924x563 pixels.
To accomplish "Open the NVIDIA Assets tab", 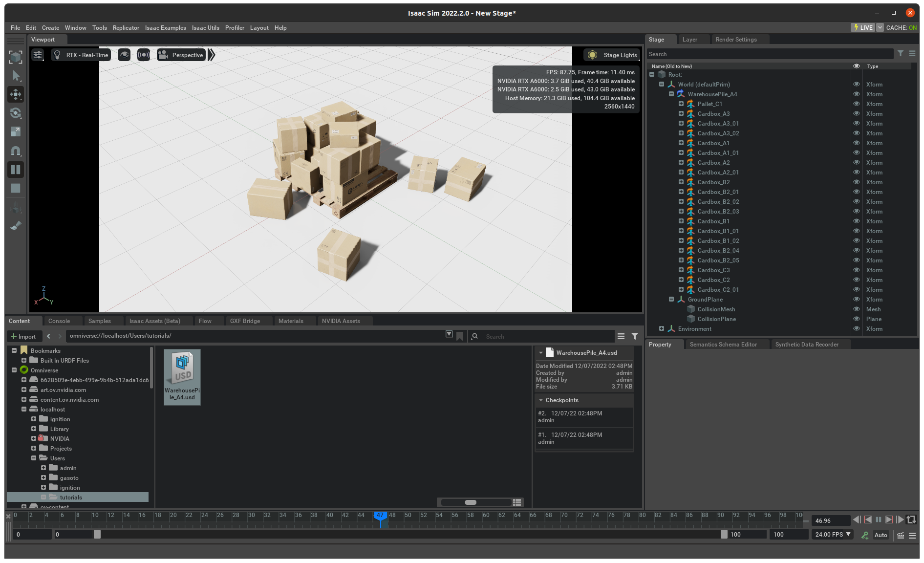I will click(341, 321).
